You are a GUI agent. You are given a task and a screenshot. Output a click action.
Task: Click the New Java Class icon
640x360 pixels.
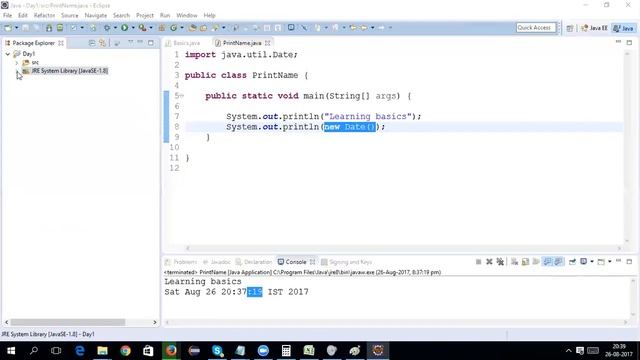[173, 28]
